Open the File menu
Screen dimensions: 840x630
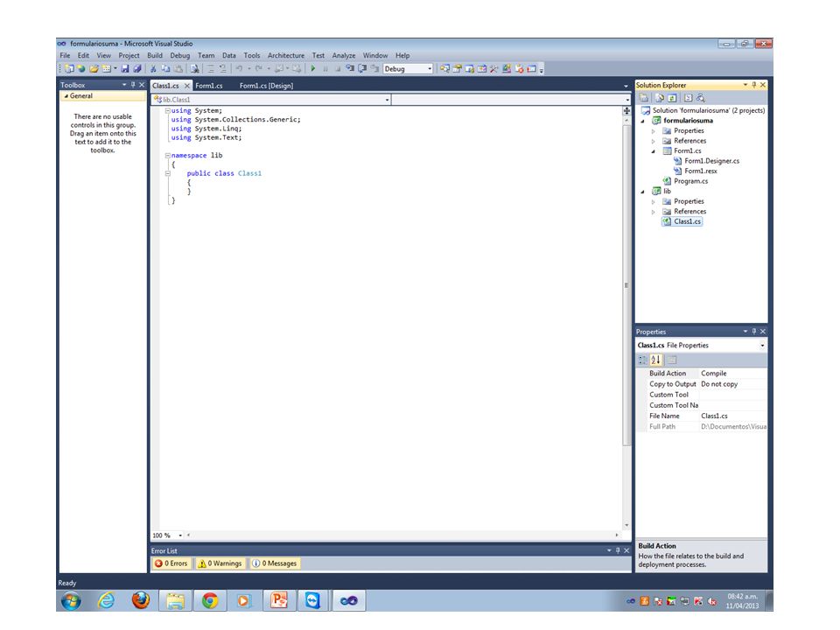pos(65,55)
